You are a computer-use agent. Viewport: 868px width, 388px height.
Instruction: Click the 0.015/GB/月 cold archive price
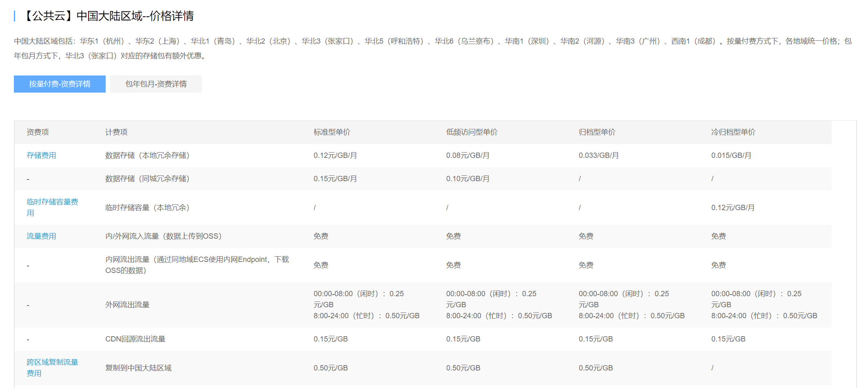click(x=731, y=155)
